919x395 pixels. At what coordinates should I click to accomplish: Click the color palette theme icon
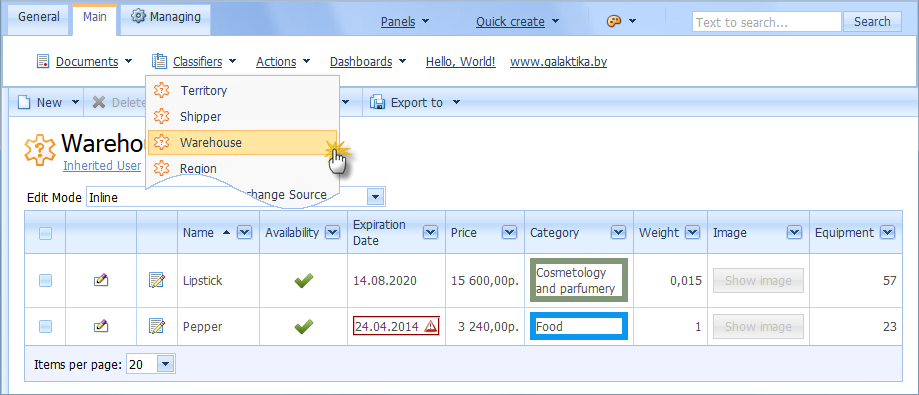point(613,22)
